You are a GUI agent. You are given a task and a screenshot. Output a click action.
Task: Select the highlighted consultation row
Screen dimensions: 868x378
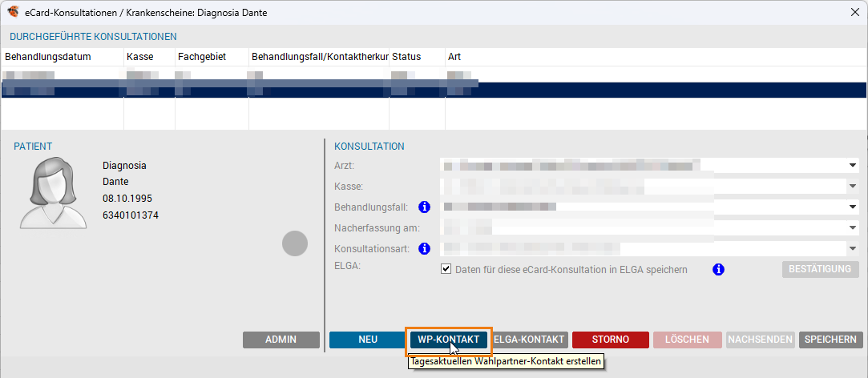pos(433,90)
